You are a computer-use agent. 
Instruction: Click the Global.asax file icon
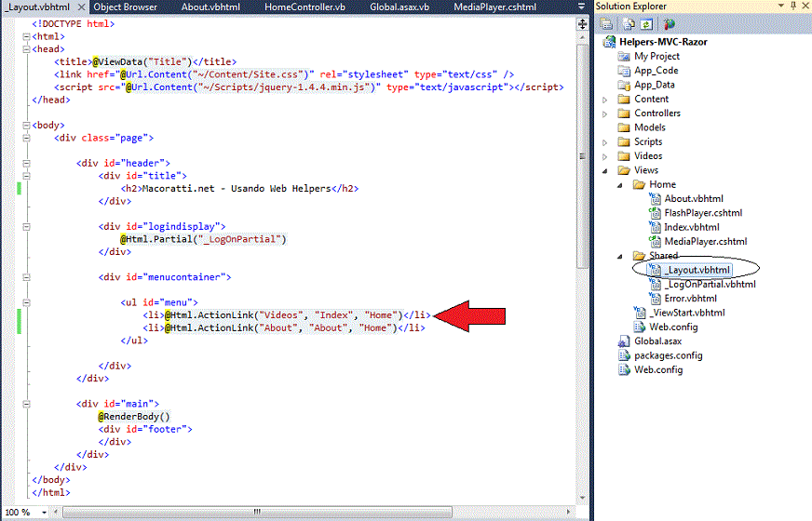[x=624, y=341]
